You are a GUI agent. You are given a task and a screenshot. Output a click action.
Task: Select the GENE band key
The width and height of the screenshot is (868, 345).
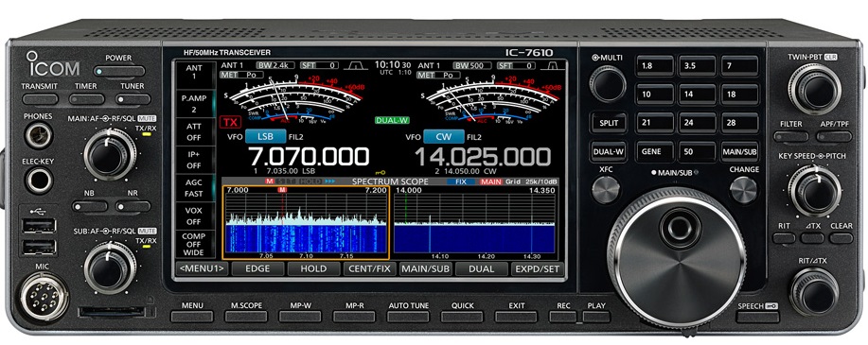click(x=654, y=151)
